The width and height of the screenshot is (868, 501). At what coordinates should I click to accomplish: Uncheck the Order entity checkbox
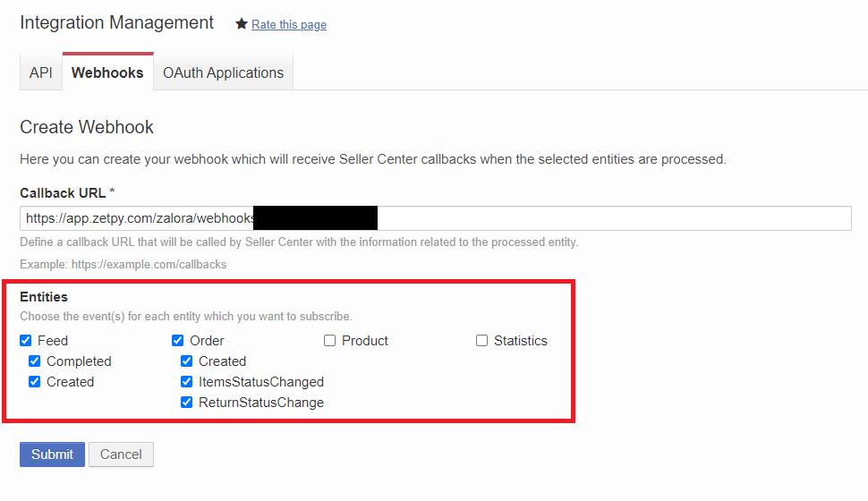tap(178, 341)
